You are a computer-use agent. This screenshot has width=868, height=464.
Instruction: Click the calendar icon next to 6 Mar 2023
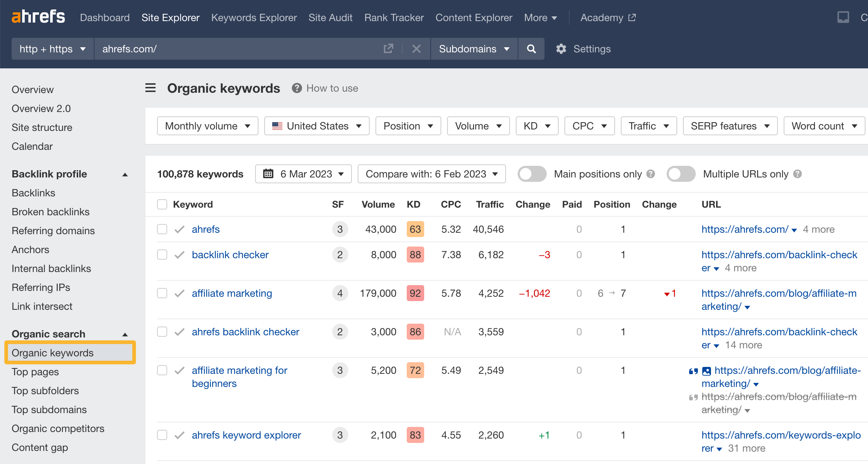coord(268,174)
